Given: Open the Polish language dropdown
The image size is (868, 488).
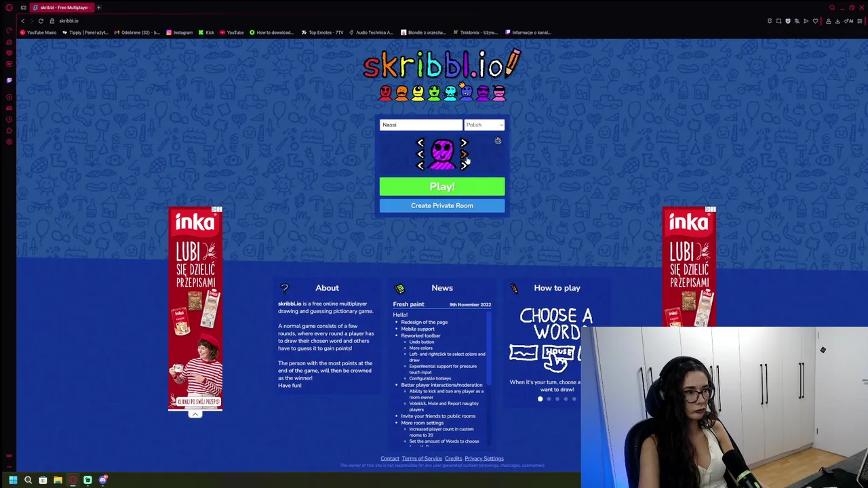Looking at the screenshot, I should [x=484, y=125].
